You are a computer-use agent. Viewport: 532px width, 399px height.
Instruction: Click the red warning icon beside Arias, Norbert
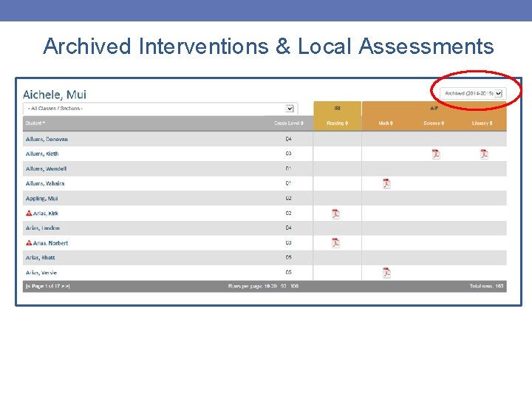tap(29, 242)
